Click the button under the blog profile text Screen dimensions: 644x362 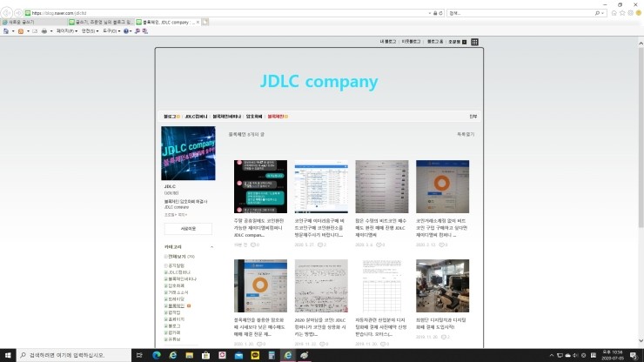point(188,229)
